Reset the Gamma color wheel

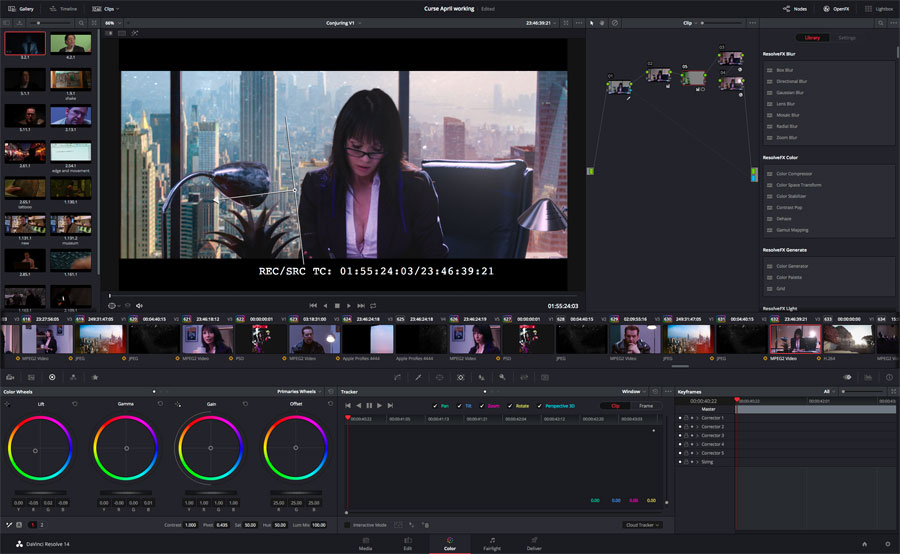160,404
